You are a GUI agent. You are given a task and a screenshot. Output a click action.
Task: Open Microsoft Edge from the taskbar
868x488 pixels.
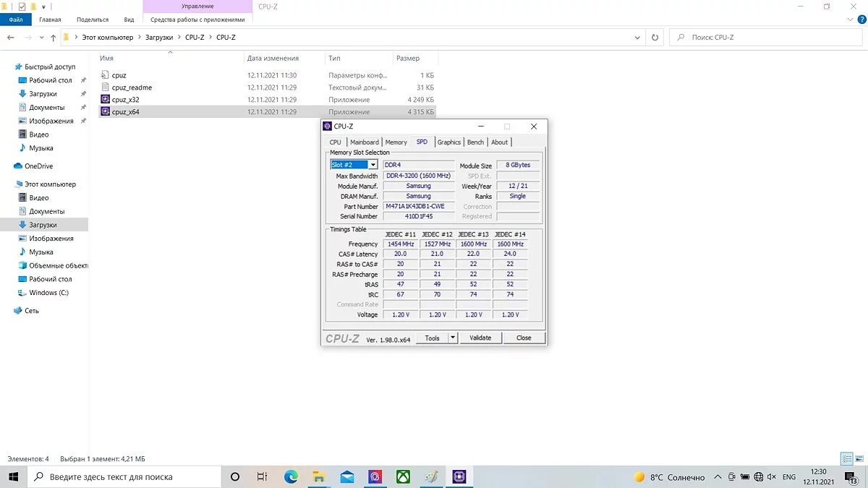coord(291,477)
